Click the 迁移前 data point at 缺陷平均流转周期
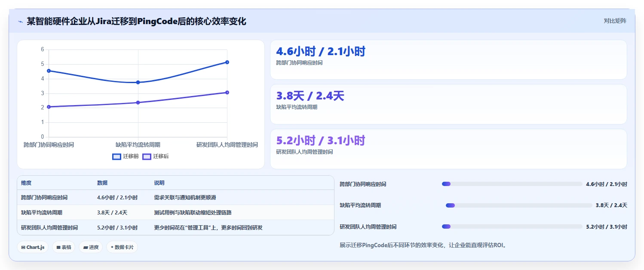Screen dimensions: 644x270 tap(138, 82)
